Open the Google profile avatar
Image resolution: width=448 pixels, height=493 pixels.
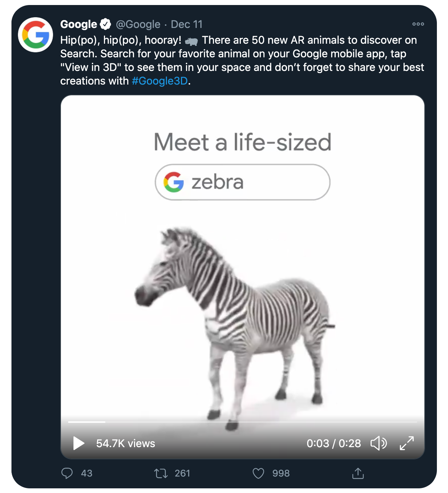35,35
